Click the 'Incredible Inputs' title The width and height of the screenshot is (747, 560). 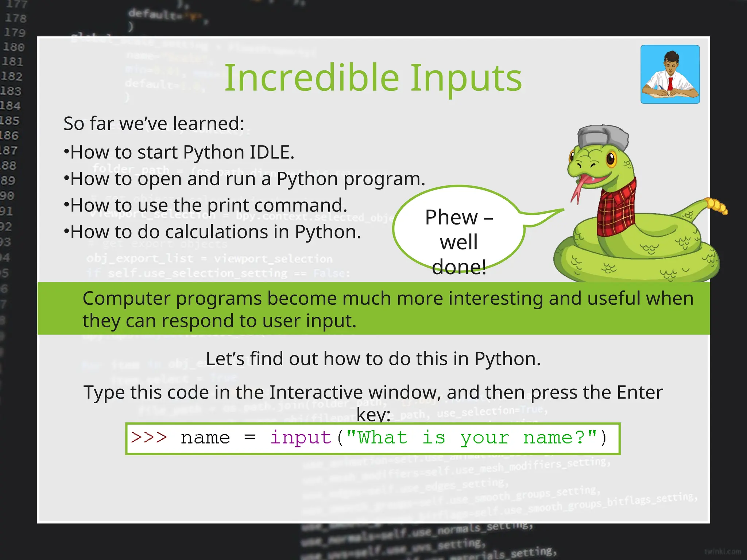[373, 77]
